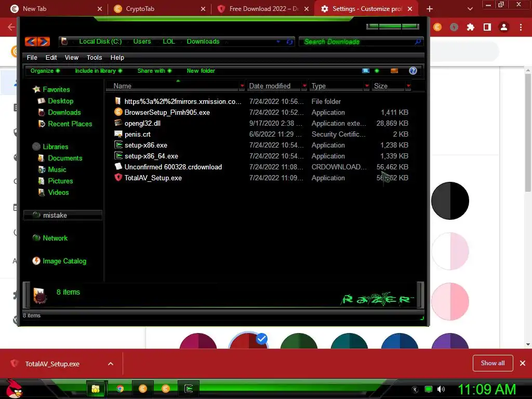Select the TotalAV_Setup.exe shield icon
Screen dimensions: 532x399
(x=118, y=178)
